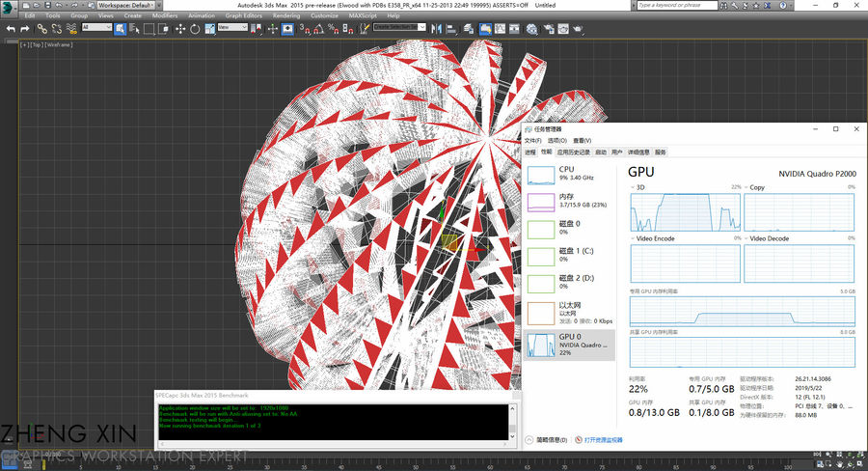Choose the Rectangular Selection Region tool
The image size is (868, 471).
(x=149, y=29)
